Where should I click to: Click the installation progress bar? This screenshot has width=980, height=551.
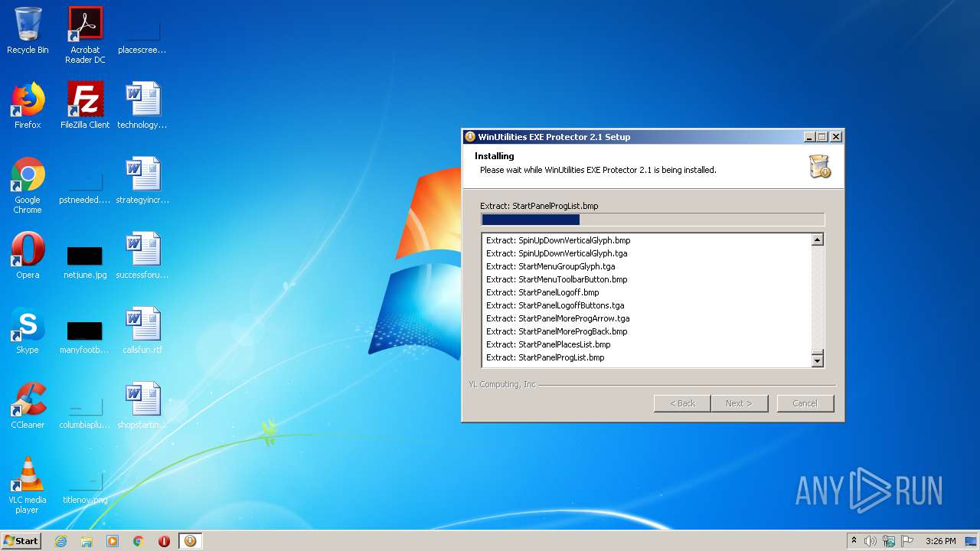[x=652, y=220]
